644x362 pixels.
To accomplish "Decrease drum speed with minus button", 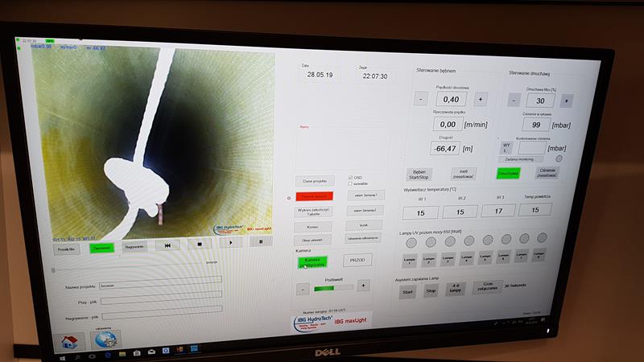I will click(420, 99).
